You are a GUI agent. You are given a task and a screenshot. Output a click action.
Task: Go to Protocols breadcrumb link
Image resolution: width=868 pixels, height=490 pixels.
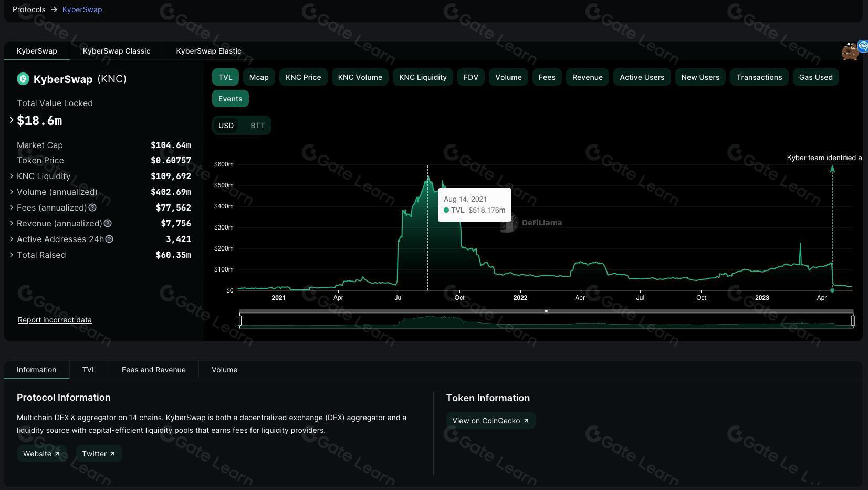tap(29, 9)
